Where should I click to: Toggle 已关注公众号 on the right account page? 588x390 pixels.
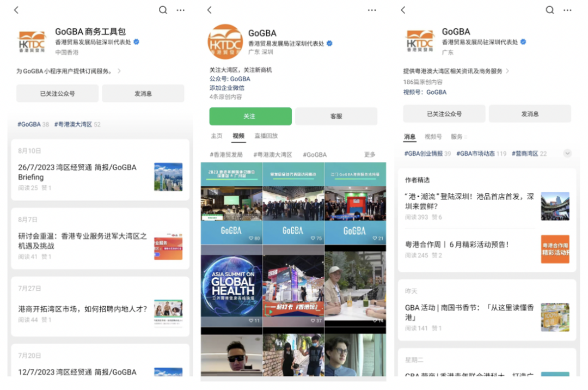444,113
